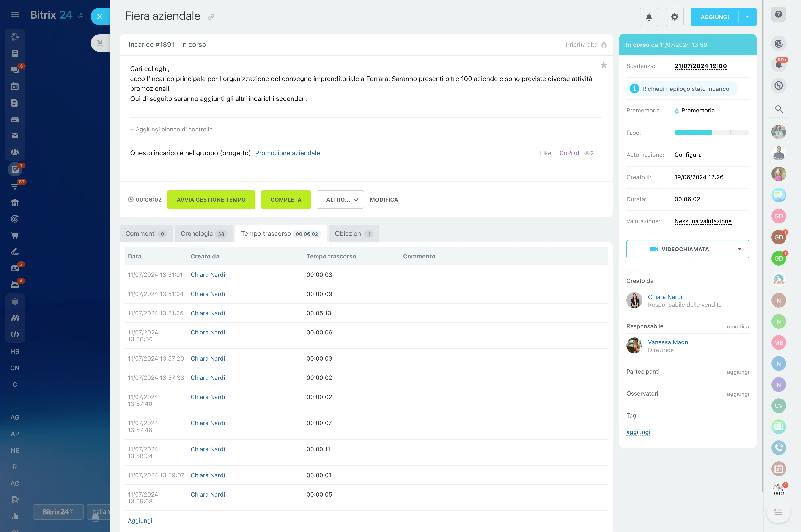The image size is (801, 532).
Task: Like this task
Action: (x=545, y=153)
